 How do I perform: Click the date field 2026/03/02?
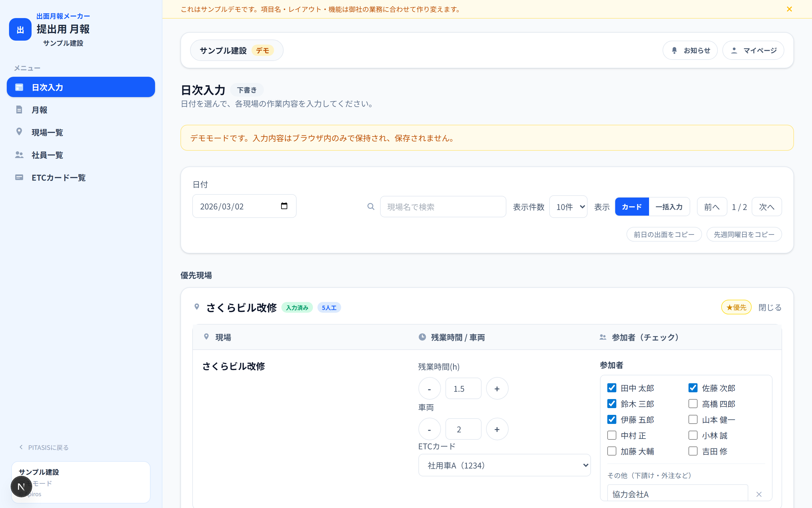click(x=244, y=206)
